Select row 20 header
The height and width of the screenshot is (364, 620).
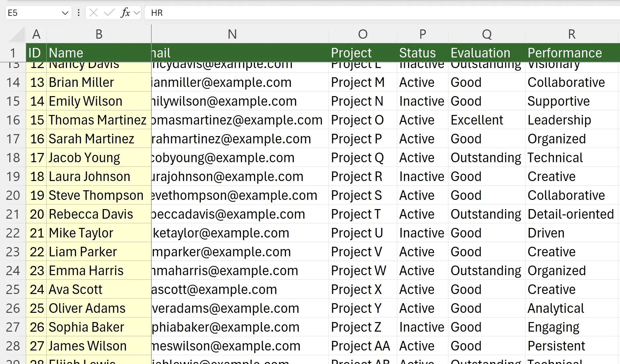13,196
